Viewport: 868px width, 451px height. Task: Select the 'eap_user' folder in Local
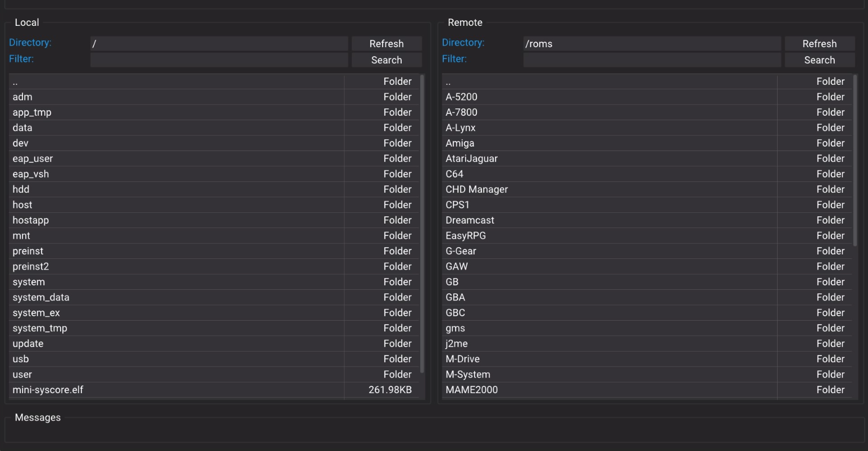(x=214, y=159)
